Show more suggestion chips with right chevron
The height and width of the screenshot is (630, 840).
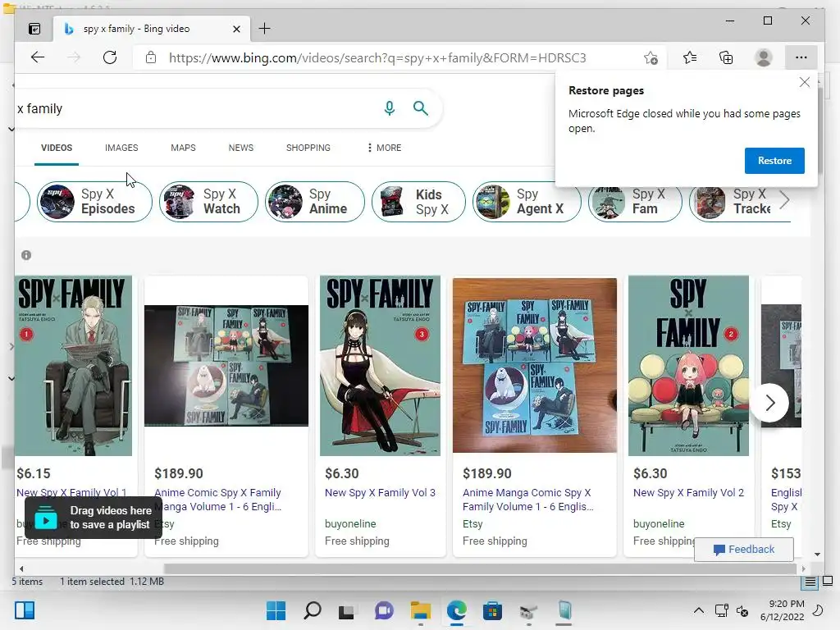tap(784, 200)
